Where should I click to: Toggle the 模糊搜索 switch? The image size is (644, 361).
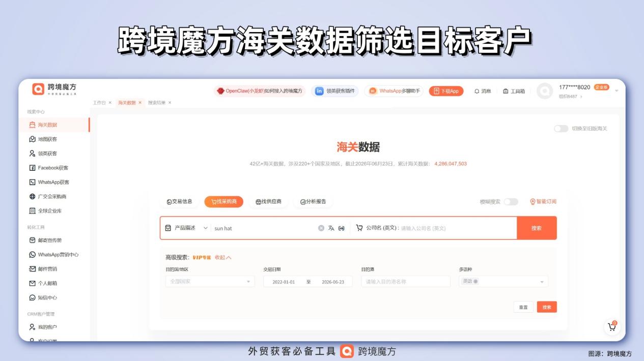click(x=511, y=202)
